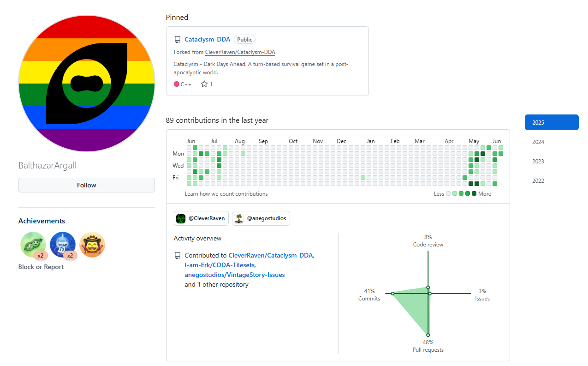Click the darkest green legend square
This screenshot has width=588, height=366.
[x=474, y=194]
